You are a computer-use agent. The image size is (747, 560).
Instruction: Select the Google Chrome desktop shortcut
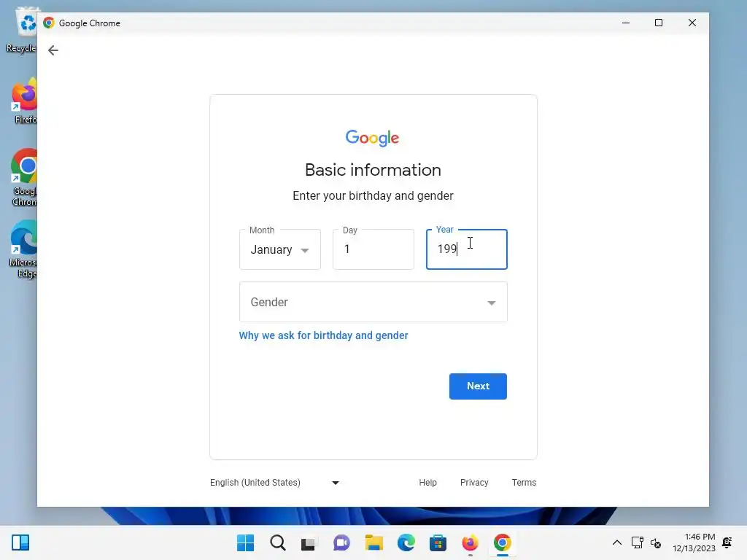point(24,178)
